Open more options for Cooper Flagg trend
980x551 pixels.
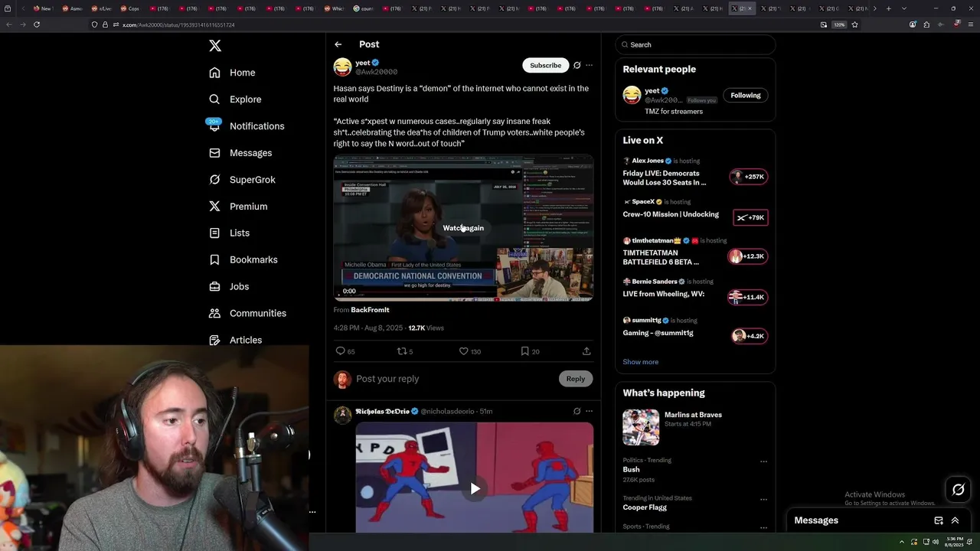763,499
